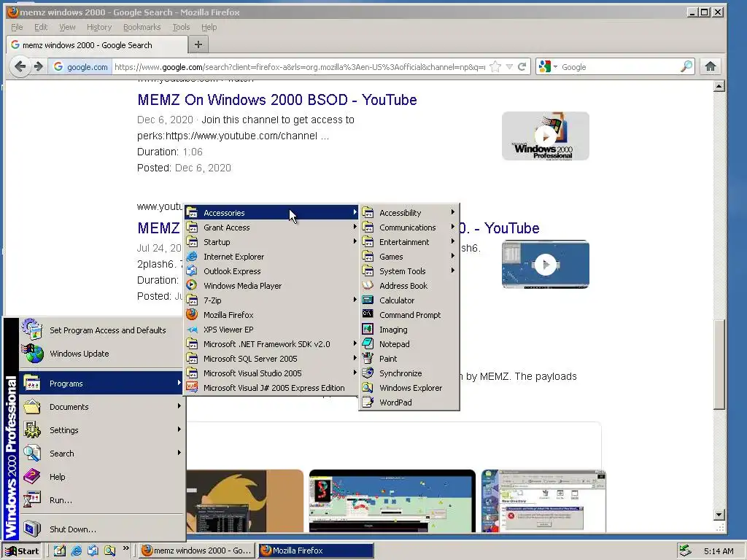Click the Start button
This screenshot has height=560, width=747.
pos(23,551)
